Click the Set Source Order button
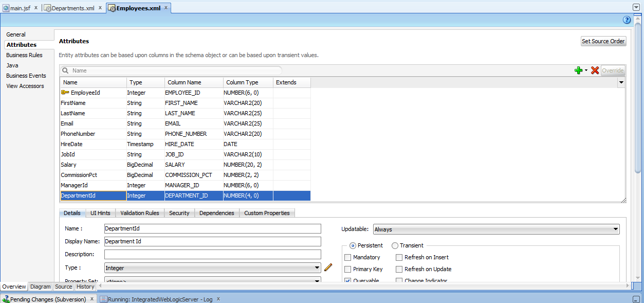644x303 pixels. coord(603,41)
